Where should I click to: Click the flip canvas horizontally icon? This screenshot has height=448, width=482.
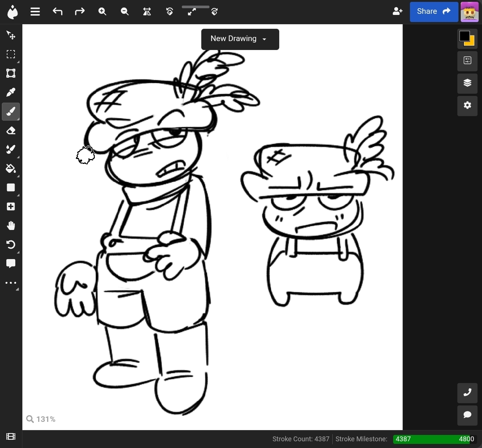(x=147, y=12)
